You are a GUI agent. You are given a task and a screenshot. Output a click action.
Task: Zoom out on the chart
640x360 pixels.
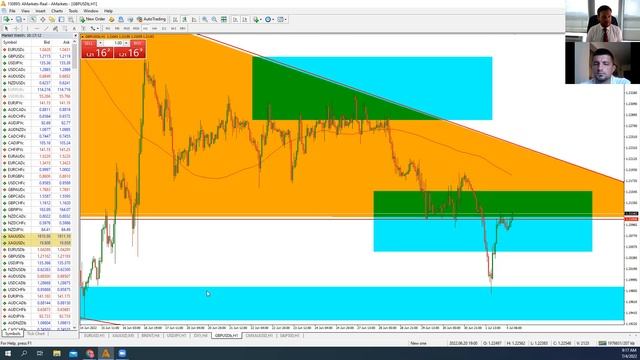214,19
